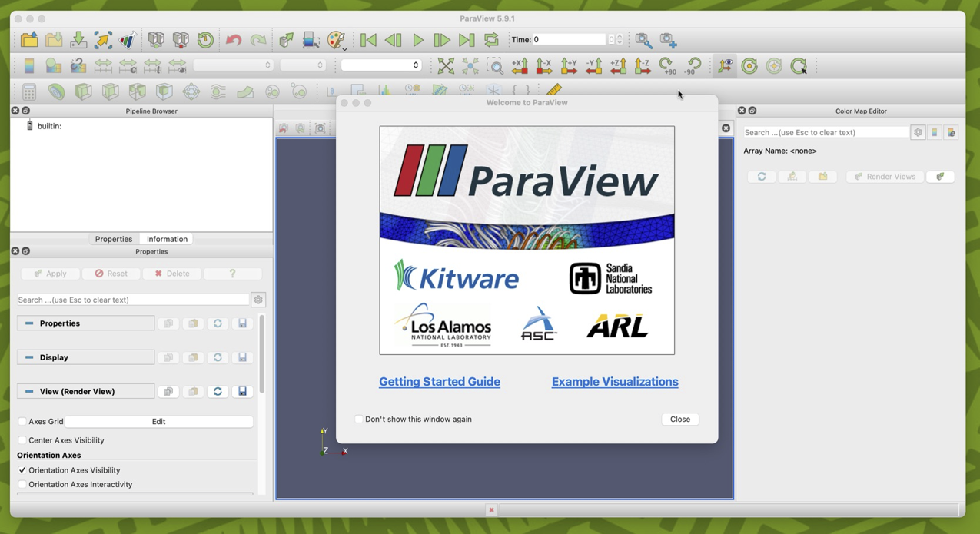Jump to first animation frame
Viewport: 980px width, 534px height.
(x=369, y=39)
